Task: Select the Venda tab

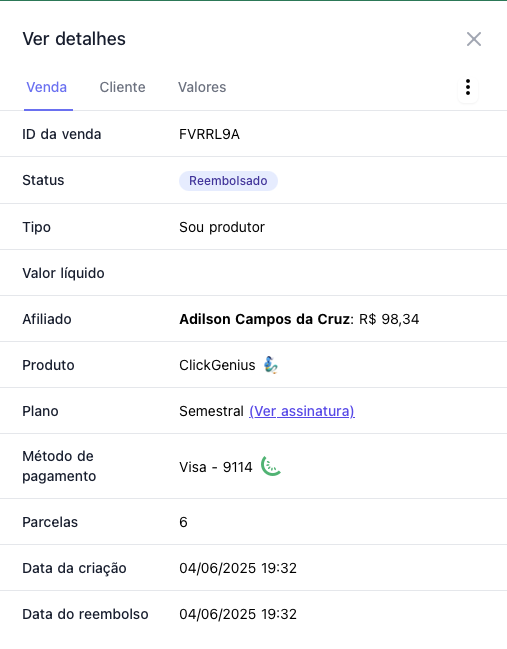Action: (x=47, y=87)
